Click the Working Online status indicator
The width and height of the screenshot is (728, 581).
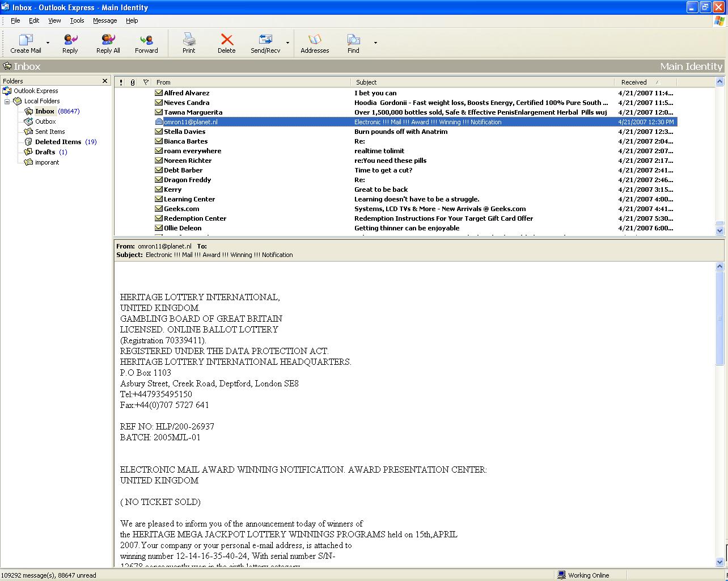click(583, 575)
